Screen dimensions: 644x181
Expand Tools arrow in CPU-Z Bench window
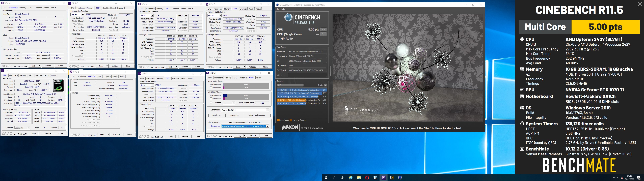pos(245,136)
